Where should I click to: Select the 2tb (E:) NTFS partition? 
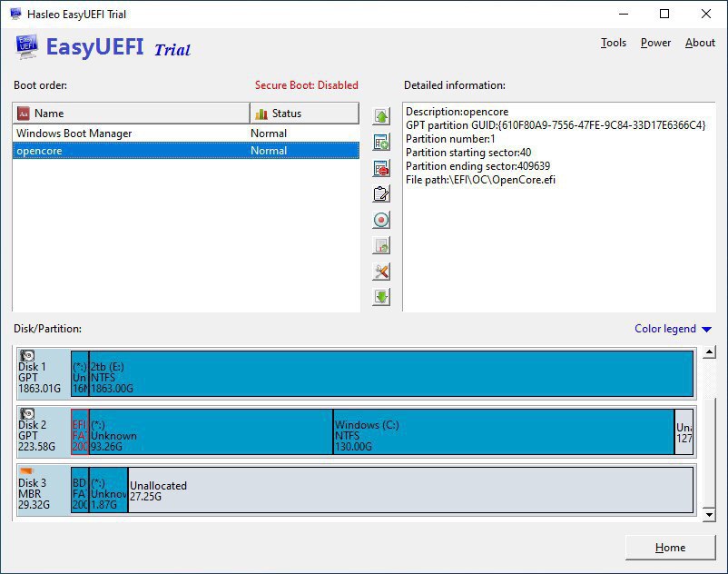[x=391, y=373]
